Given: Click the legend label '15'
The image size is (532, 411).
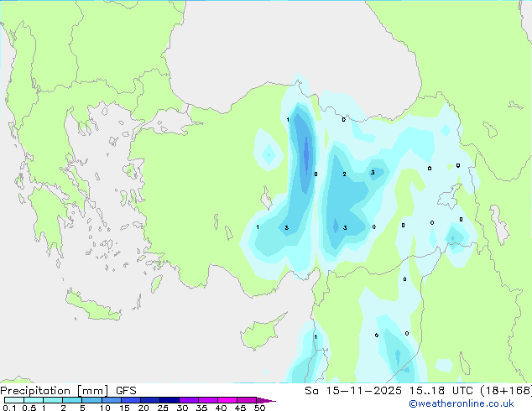Looking at the screenshot, I should (124, 408).
